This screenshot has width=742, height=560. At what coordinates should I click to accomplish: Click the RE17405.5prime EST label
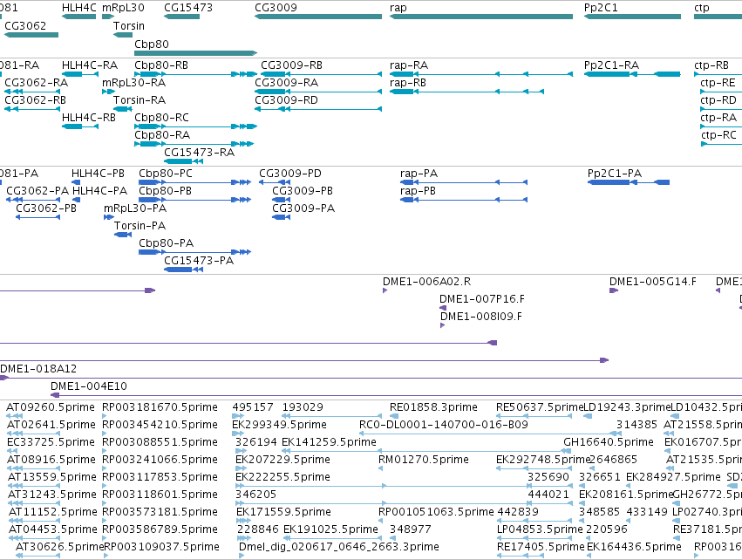(x=541, y=547)
